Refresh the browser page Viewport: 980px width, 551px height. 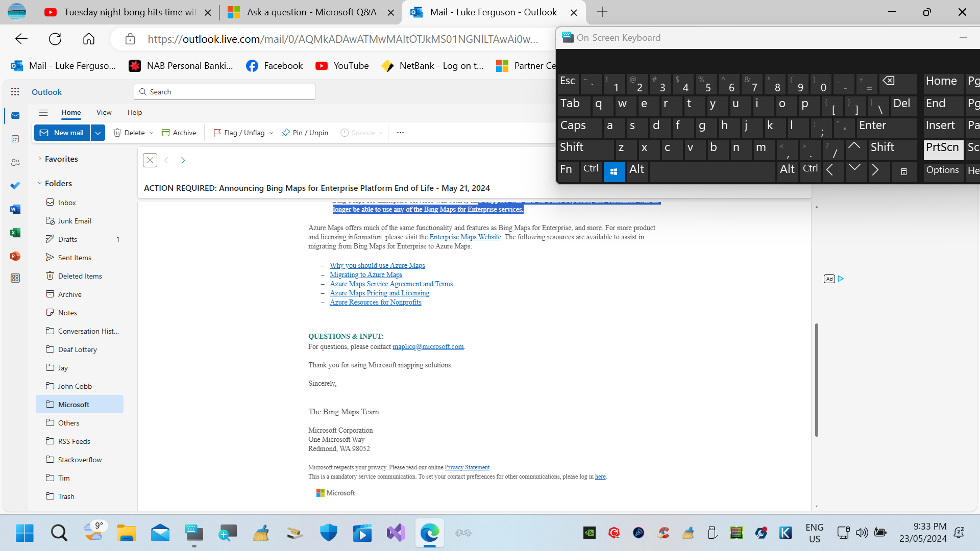pyautogui.click(x=55, y=39)
